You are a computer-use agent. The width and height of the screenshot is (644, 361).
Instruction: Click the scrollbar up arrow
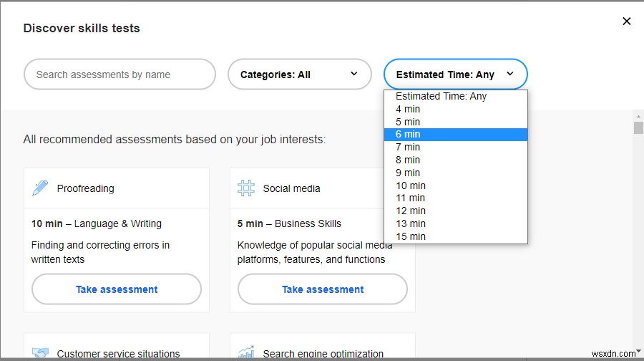click(x=638, y=117)
